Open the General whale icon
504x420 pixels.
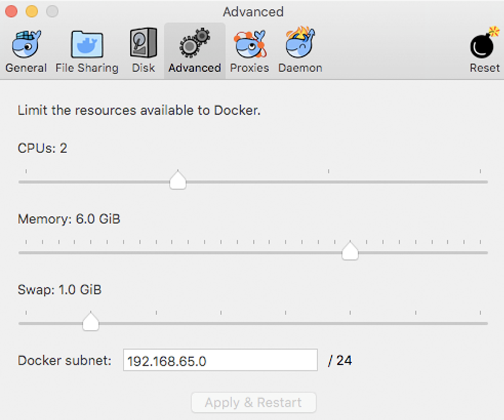[x=26, y=44]
